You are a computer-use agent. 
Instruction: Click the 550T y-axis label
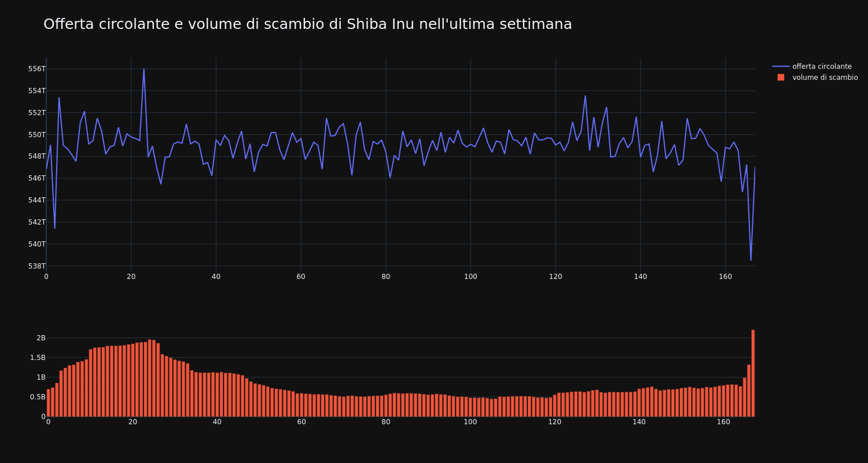click(x=37, y=135)
